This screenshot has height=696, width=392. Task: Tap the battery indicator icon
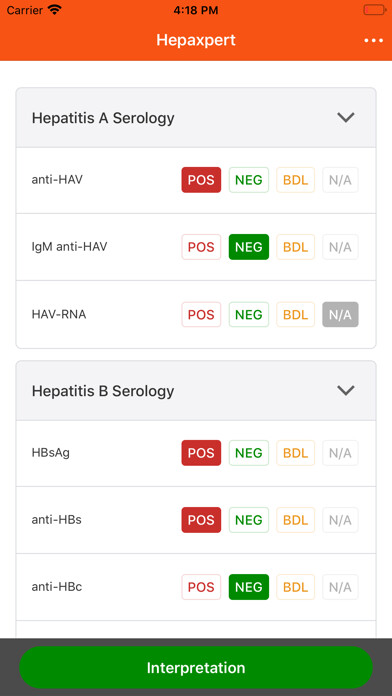375,10
